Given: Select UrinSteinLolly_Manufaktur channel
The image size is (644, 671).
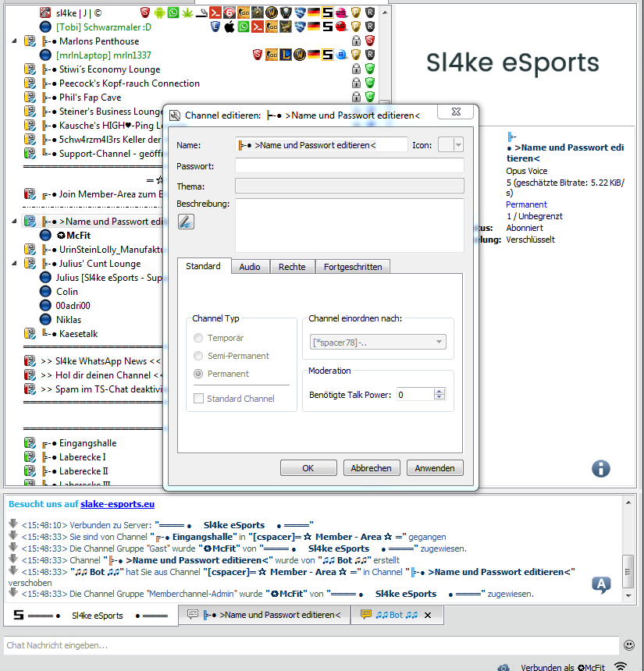Looking at the screenshot, I should pos(111,250).
